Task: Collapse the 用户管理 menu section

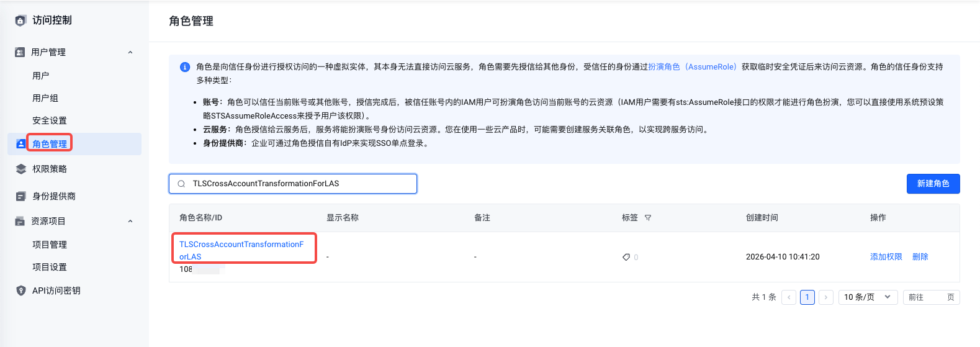Action: [130, 52]
